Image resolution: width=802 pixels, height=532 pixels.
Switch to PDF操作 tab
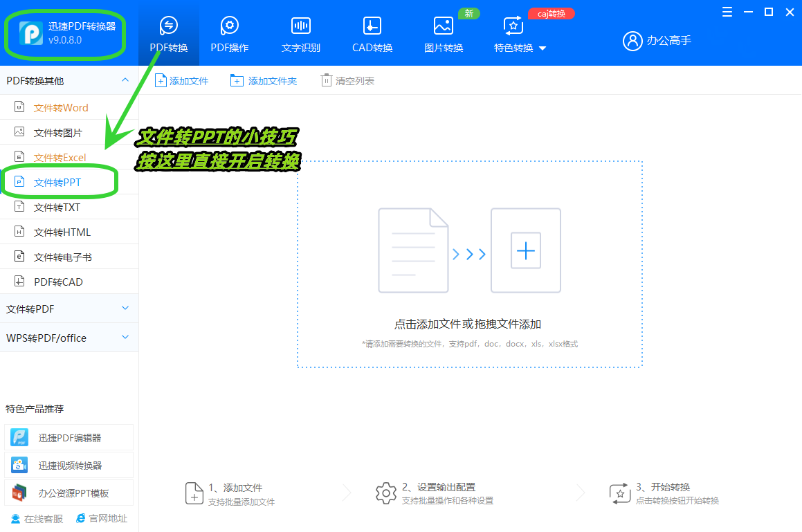click(230, 34)
